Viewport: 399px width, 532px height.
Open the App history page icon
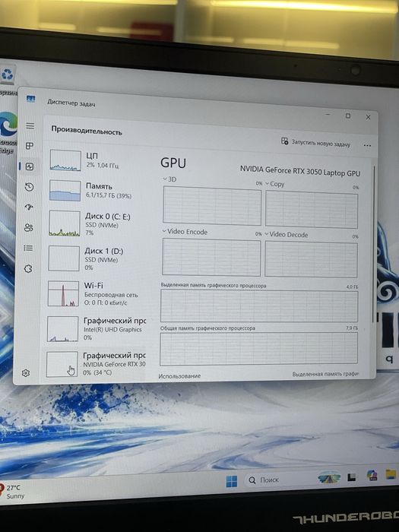(29, 187)
